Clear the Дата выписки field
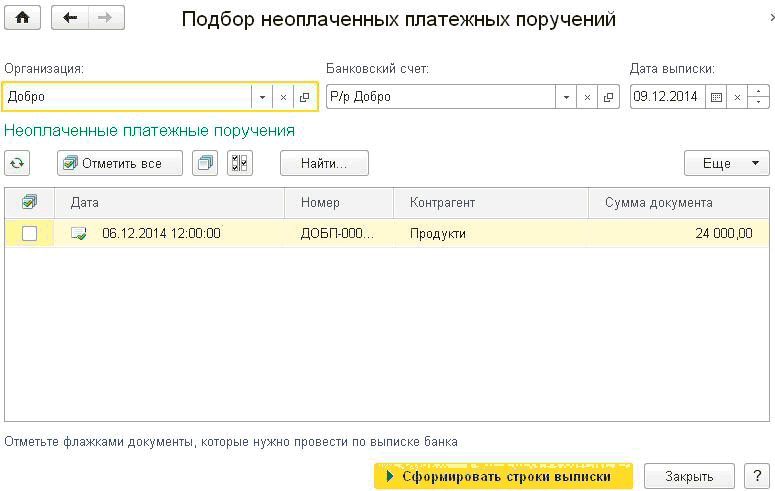 (x=737, y=97)
